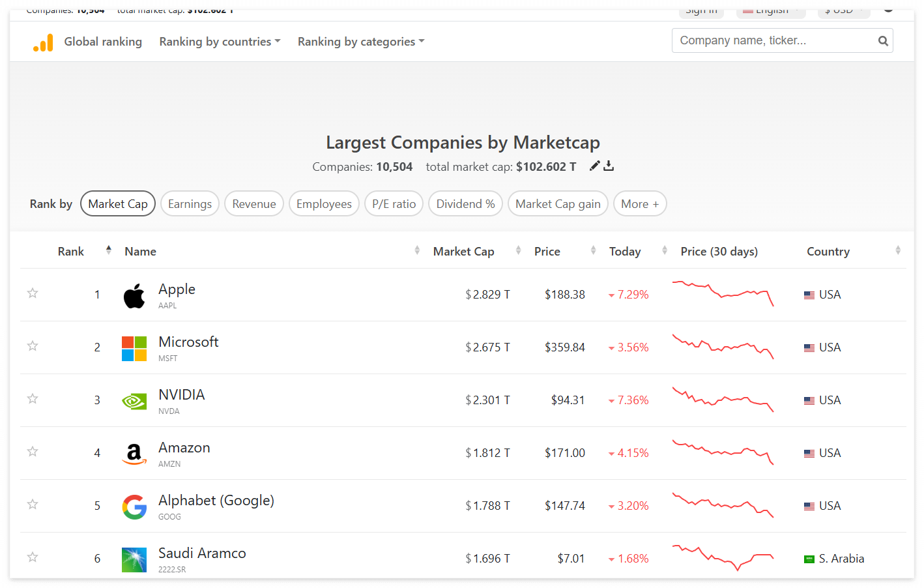The width and height of the screenshot is (924, 588).
Task: Click the USA flag in Alphabet row
Action: tap(809, 507)
